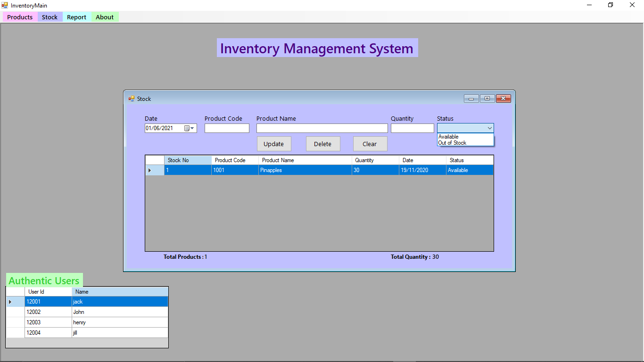Click the name 'henry' cell
644x362 pixels.
(x=120, y=322)
